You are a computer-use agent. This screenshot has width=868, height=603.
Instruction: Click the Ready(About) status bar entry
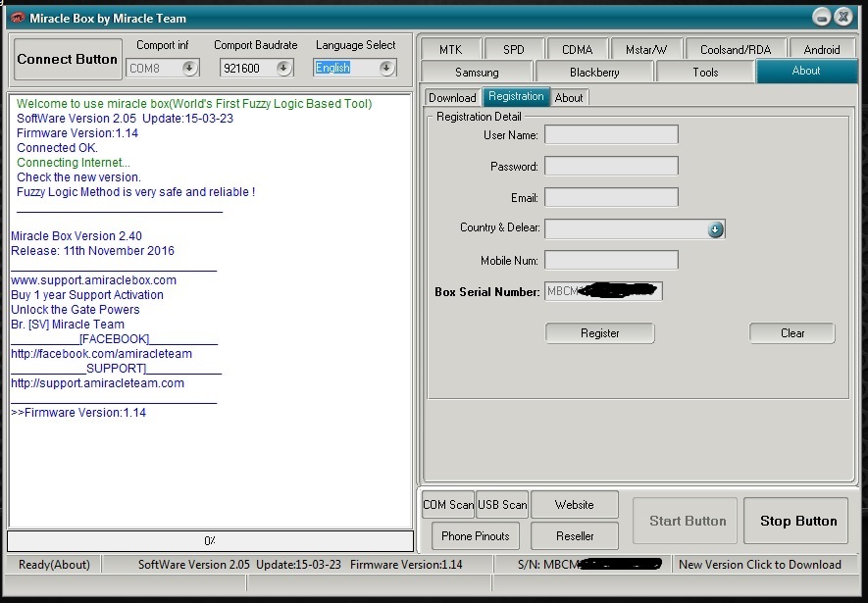54,565
